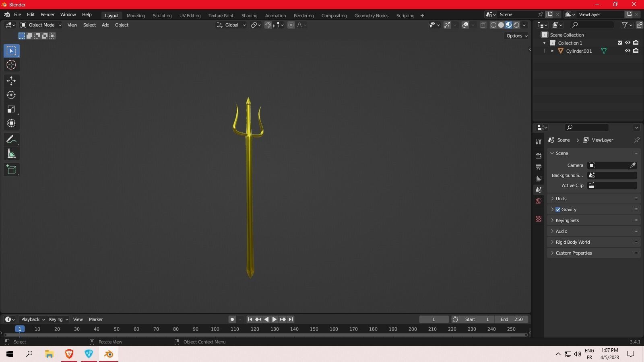Screen dimensions: 644x362
Task: Uncheck the Gravity checkbox
Action: point(558,209)
